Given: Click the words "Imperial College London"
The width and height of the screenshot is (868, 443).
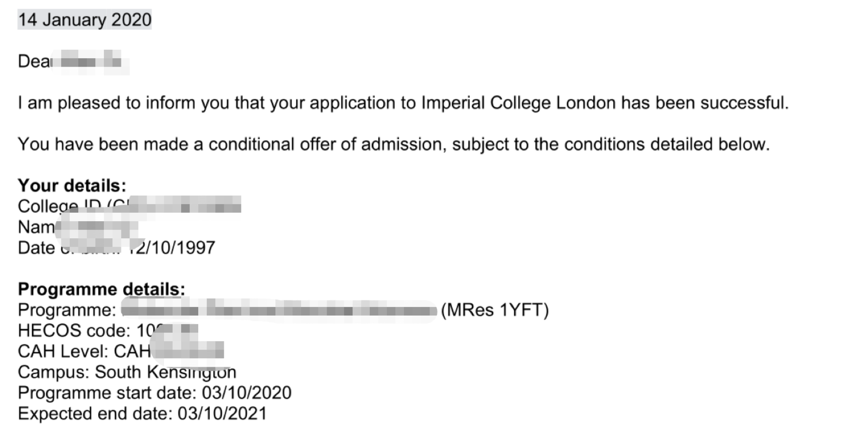Looking at the screenshot, I should coord(518,103).
